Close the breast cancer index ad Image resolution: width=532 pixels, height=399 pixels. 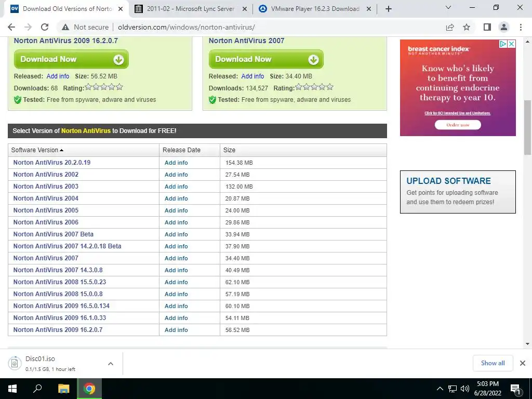pos(512,44)
